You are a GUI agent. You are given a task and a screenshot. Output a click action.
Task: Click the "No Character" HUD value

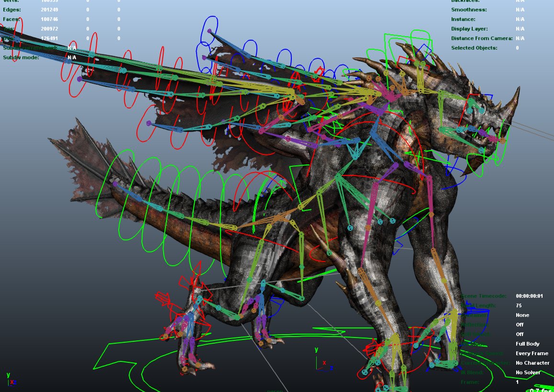tap(532, 363)
